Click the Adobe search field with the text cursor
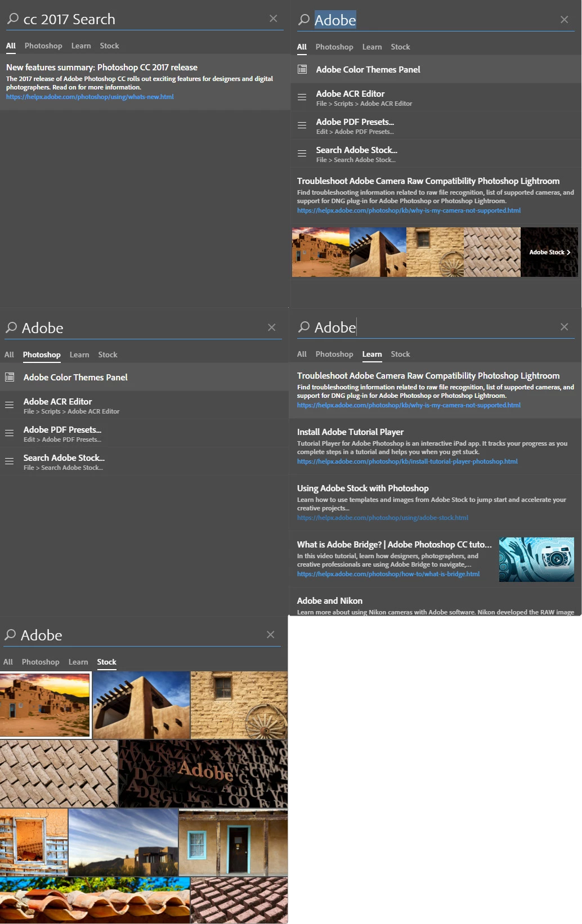 436,327
